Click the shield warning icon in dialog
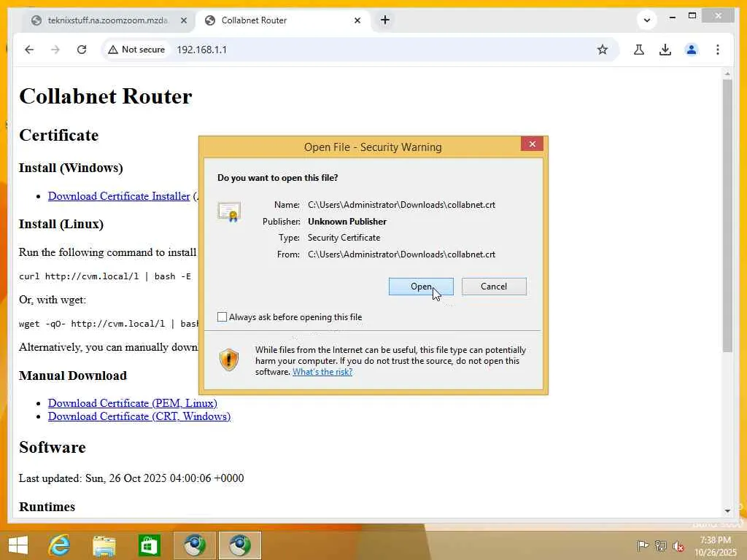The image size is (747, 560). 228,359
